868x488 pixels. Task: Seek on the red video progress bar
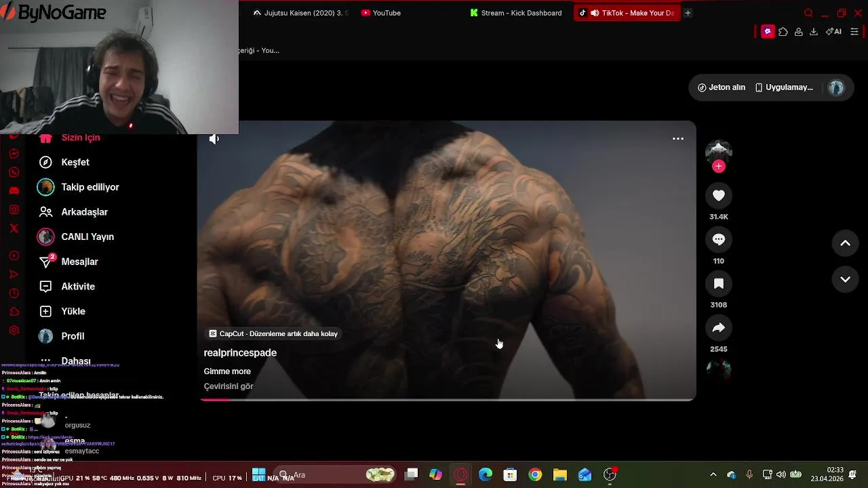448,399
